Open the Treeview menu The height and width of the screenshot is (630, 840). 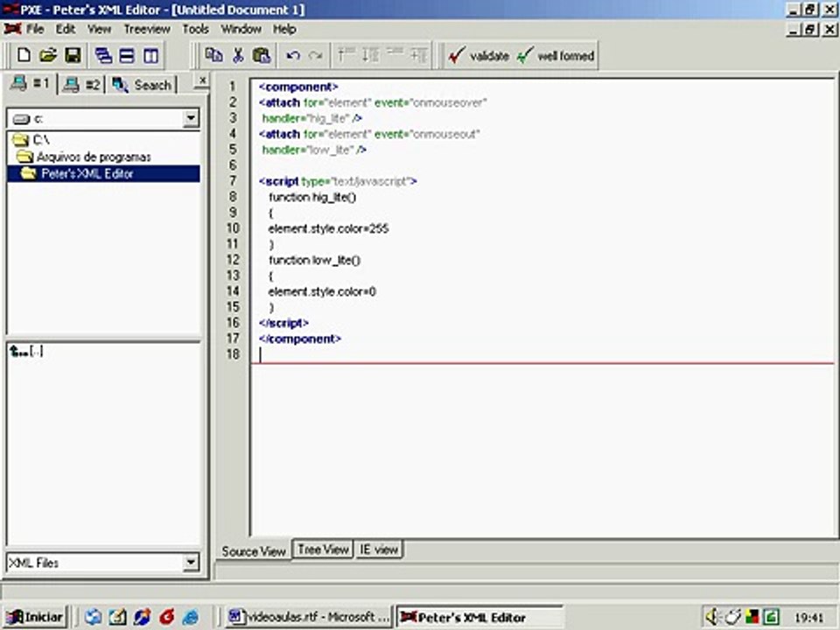pyautogui.click(x=147, y=29)
